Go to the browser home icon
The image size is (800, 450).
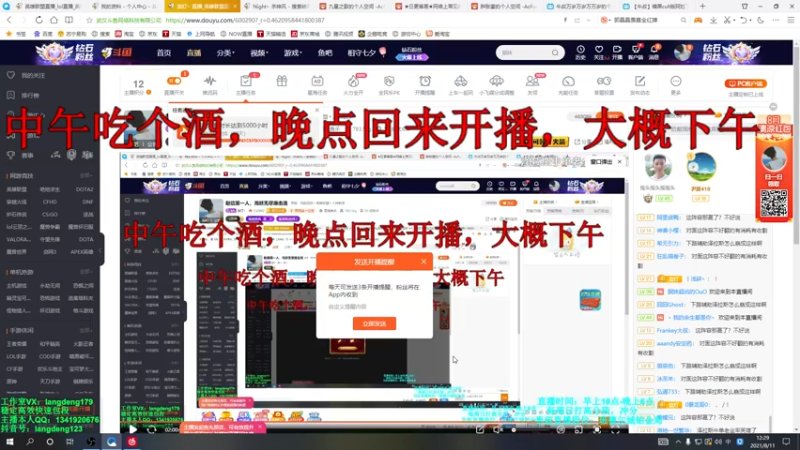(x=54, y=20)
